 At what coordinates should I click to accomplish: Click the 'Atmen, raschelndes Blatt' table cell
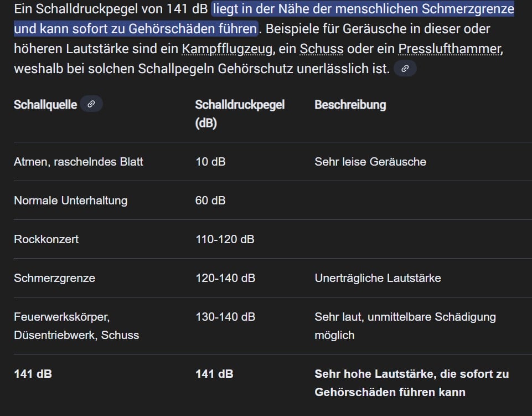point(79,162)
